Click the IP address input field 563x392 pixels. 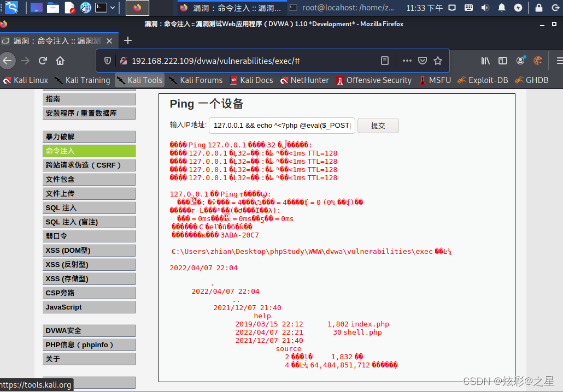click(x=282, y=126)
